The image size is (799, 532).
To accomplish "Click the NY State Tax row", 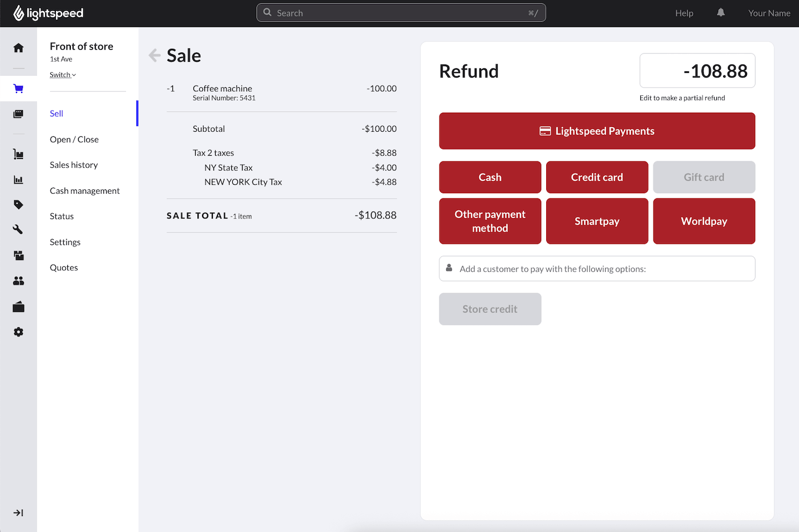I will pyautogui.click(x=300, y=168).
